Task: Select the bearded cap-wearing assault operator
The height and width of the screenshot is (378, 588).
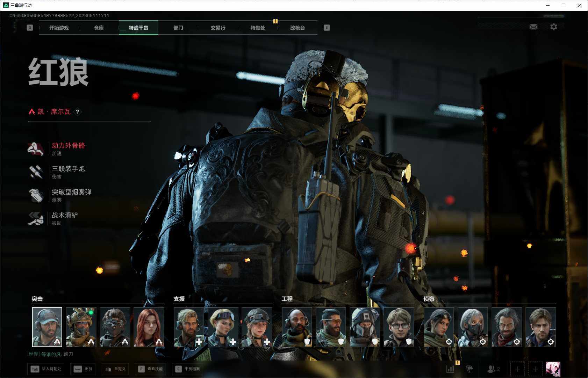Action: [x=47, y=327]
